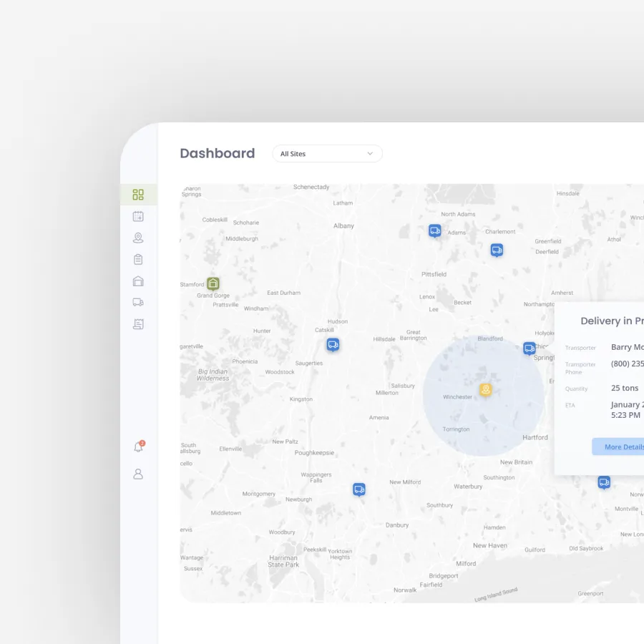The height and width of the screenshot is (644, 644).
Task: Select truck marker near Holyoke
Action: 530,348
